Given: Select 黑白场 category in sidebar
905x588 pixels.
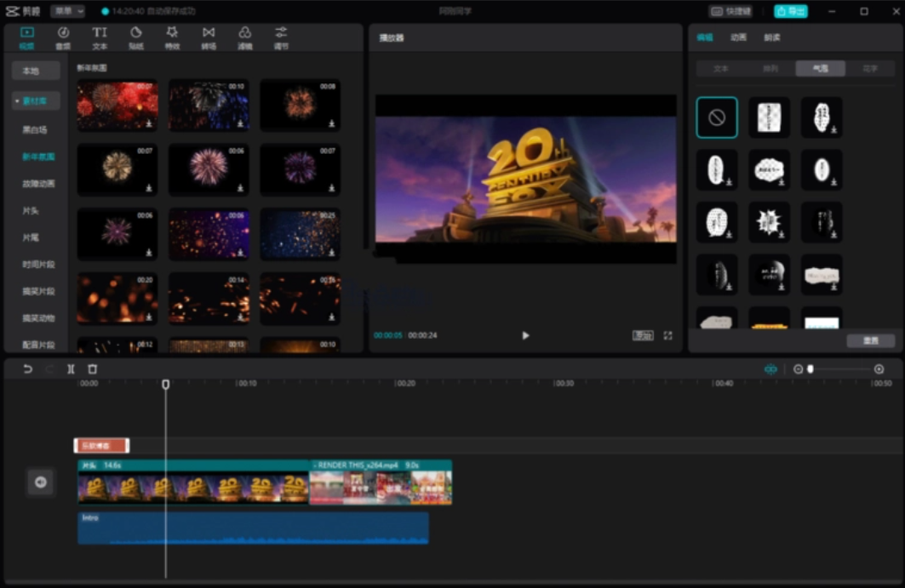Looking at the screenshot, I should pos(35,130).
